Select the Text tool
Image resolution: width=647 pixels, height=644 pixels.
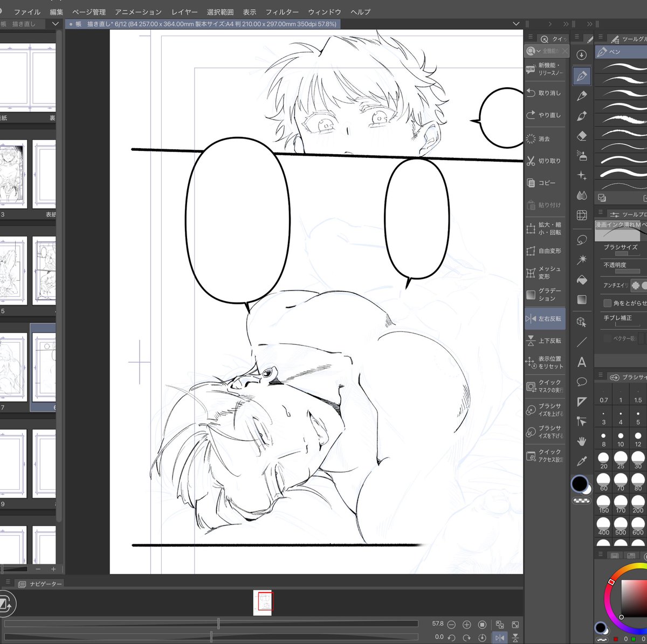click(x=582, y=362)
